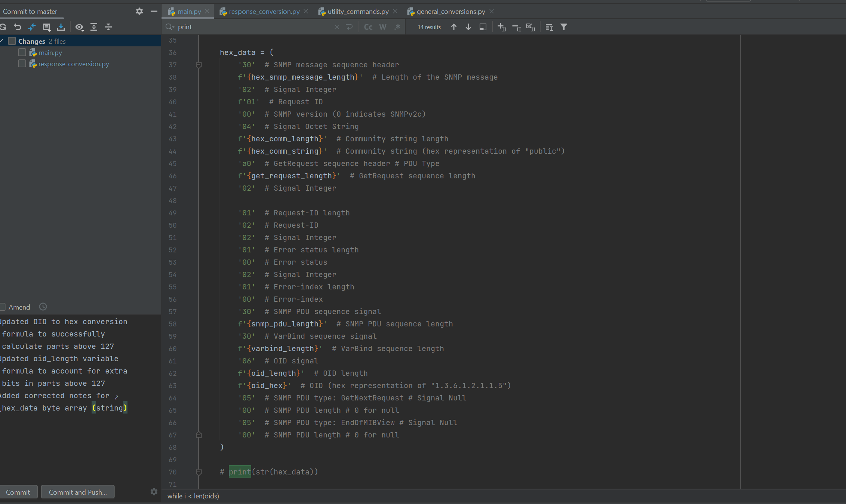
Task: Click the main.py file in Changes list
Action: [x=50, y=53]
